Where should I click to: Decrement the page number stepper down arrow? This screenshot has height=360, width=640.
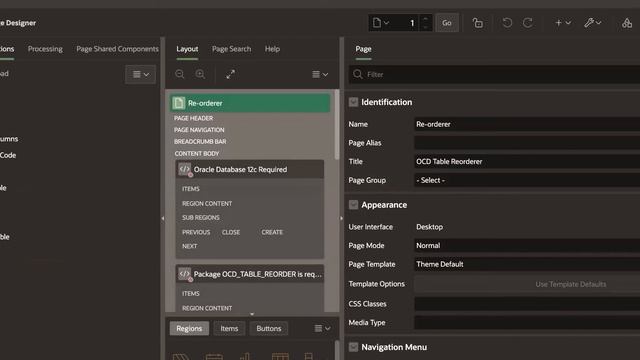pos(425,27)
